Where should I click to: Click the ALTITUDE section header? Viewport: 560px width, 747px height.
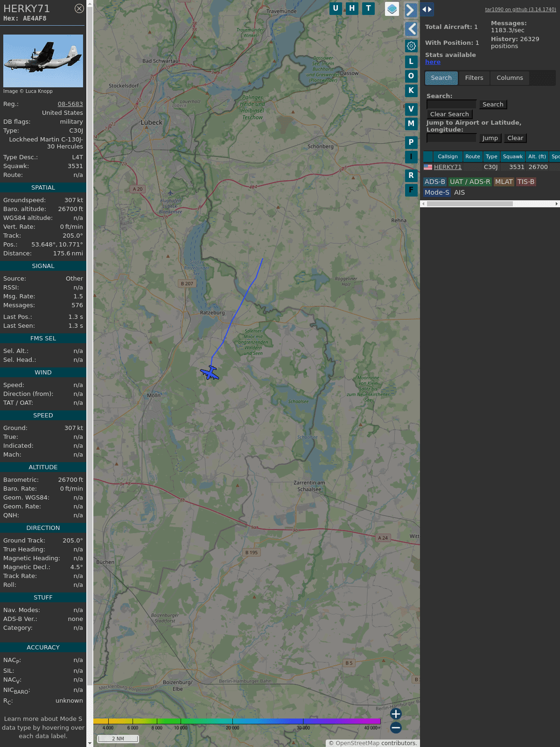point(43,467)
